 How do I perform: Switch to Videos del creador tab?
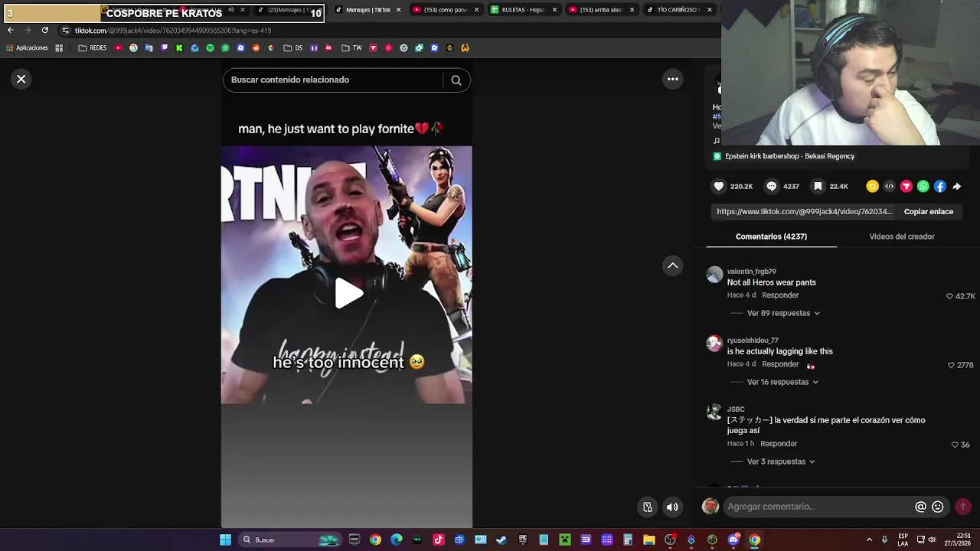[x=902, y=236]
